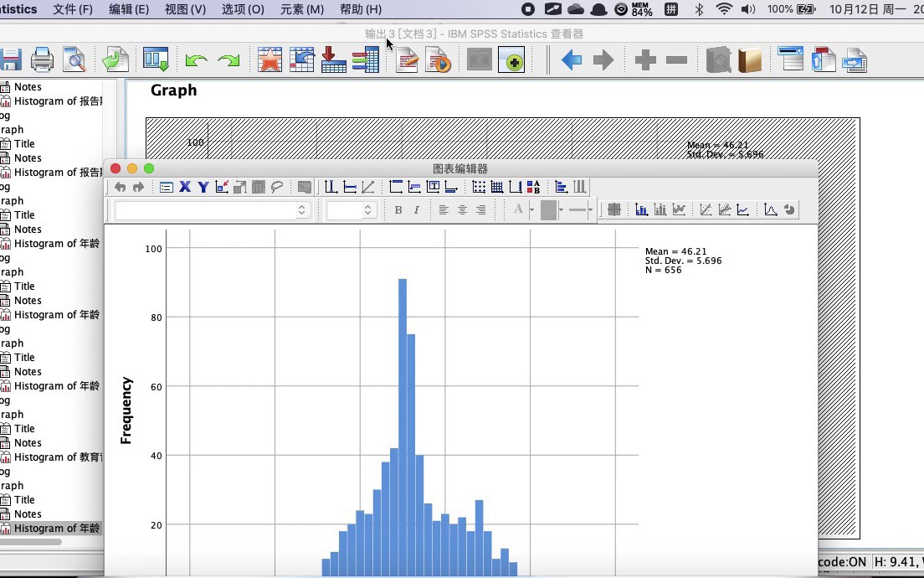Image resolution: width=924 pixels, height=578 pixels.
Task: Click the Export document green arrow icon
Action: click(x=116, y=60)
